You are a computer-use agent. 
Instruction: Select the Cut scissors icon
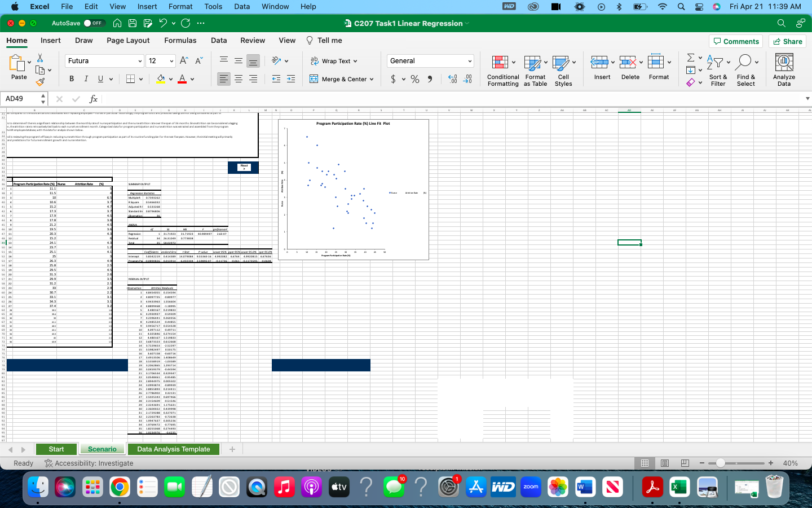coord(39,58)
